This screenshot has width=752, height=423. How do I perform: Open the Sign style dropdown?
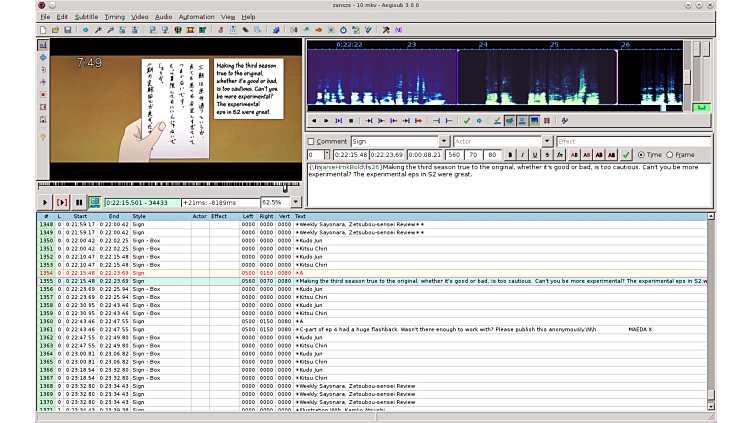coord(444,142)
